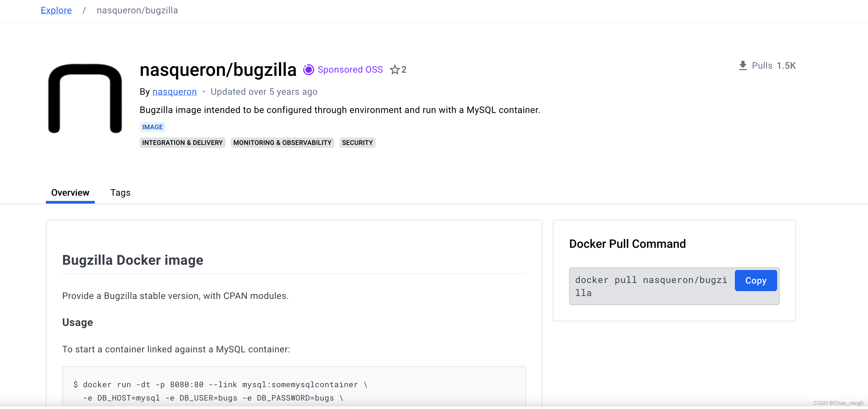Click the Sponsored OSS label text
This screenshot has width=868, height=409.
coord(350,70)
